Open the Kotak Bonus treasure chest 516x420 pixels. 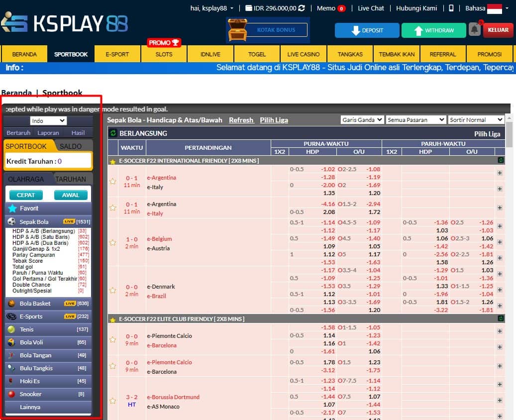[237, 30]
